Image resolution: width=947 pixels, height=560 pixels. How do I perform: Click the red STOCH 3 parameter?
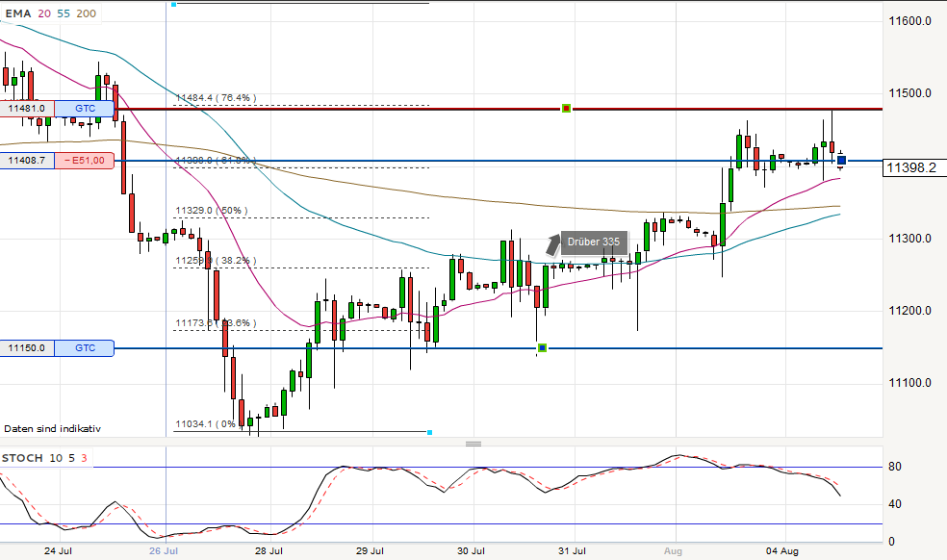[84, 457]
